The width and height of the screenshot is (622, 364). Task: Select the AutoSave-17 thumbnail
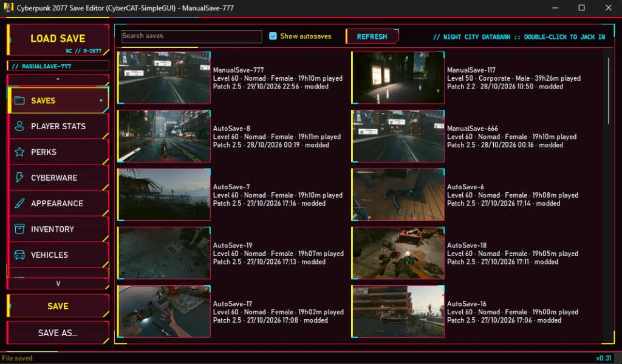pyautogui.click(x=164, y=311)
